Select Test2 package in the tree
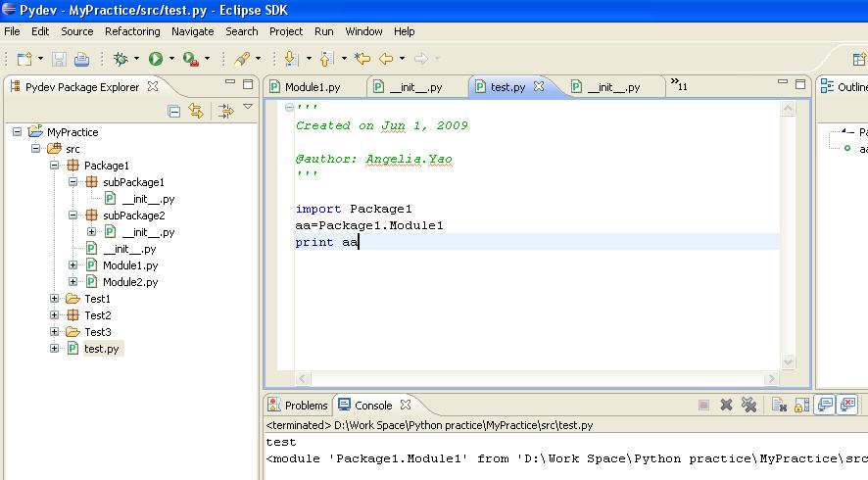 pyautogui.click(x=97, y=315)
